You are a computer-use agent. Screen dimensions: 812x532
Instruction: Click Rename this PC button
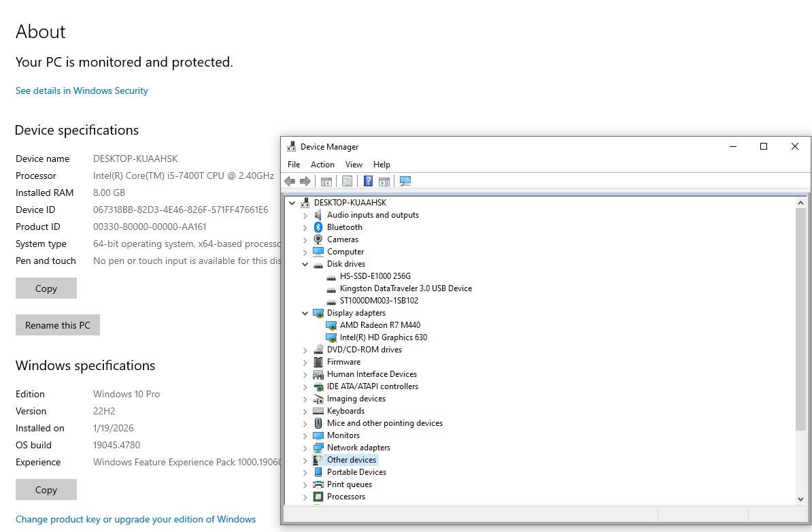tap(58, 325)
